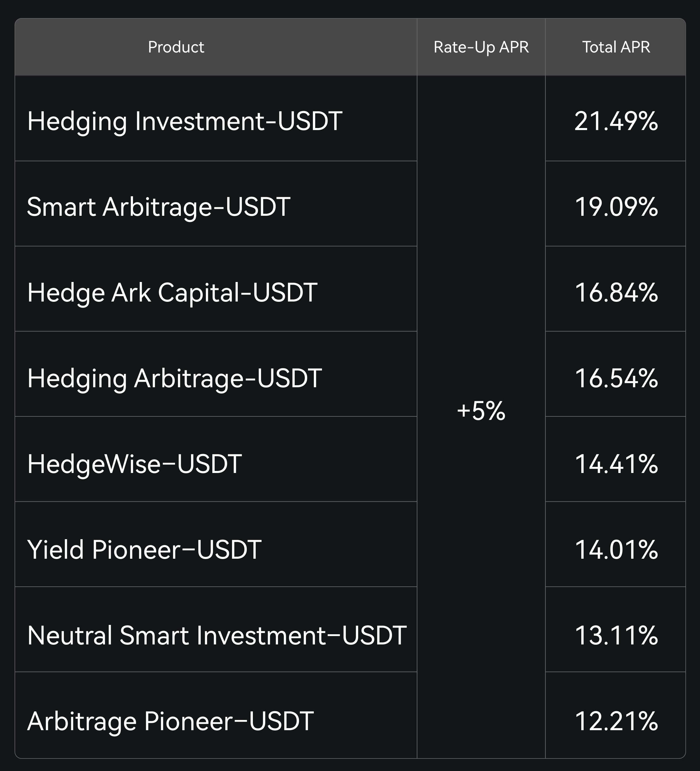The width and height of the screenshot is (700, 771).
Task: Select the Hedge Ark Capital-USDT row
Action: [172, 292]
